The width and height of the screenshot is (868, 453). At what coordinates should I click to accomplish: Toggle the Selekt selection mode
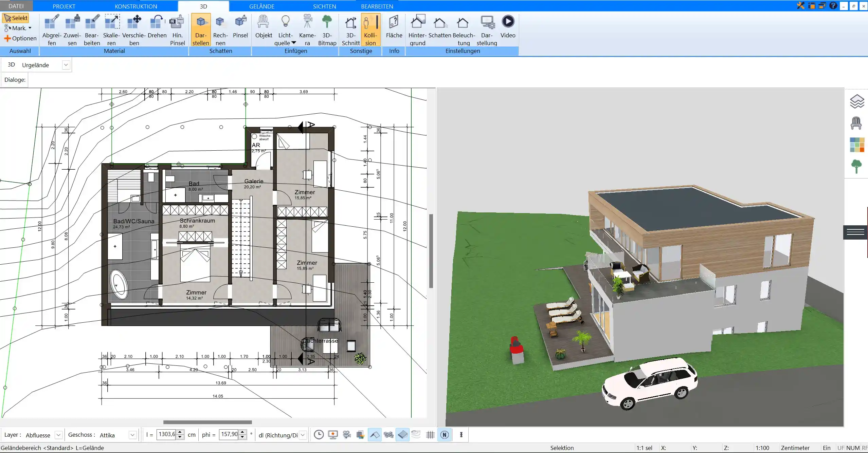16,18
